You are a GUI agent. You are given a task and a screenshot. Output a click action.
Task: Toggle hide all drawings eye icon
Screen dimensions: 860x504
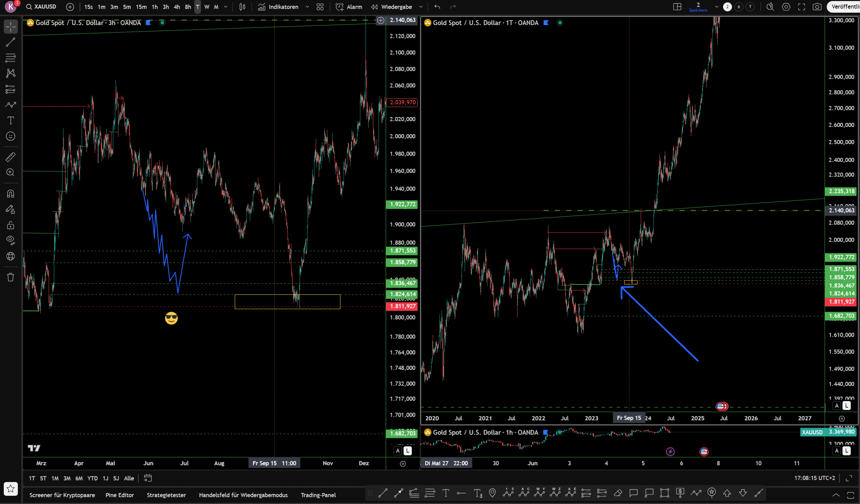pyautogui.click(x=10, y=240)
